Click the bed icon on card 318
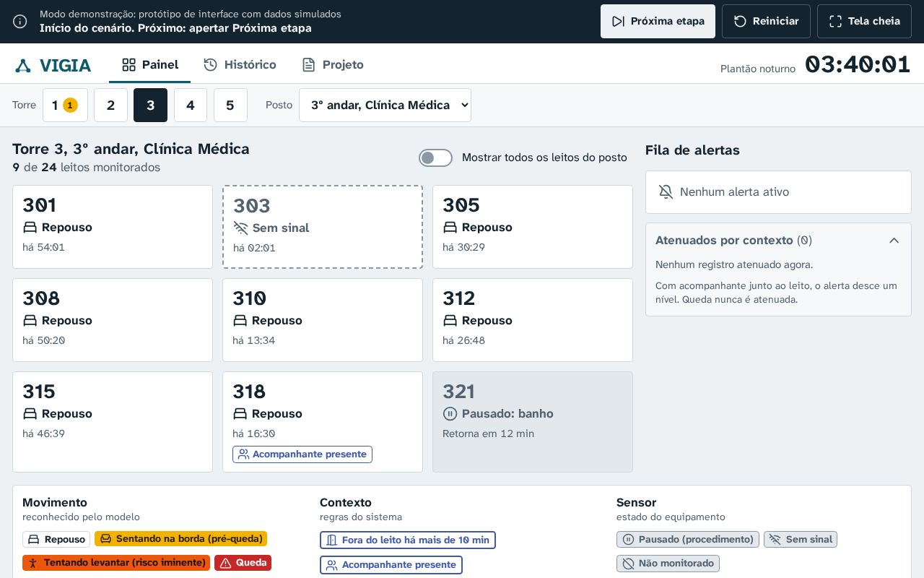 click(x=240, y=414)
